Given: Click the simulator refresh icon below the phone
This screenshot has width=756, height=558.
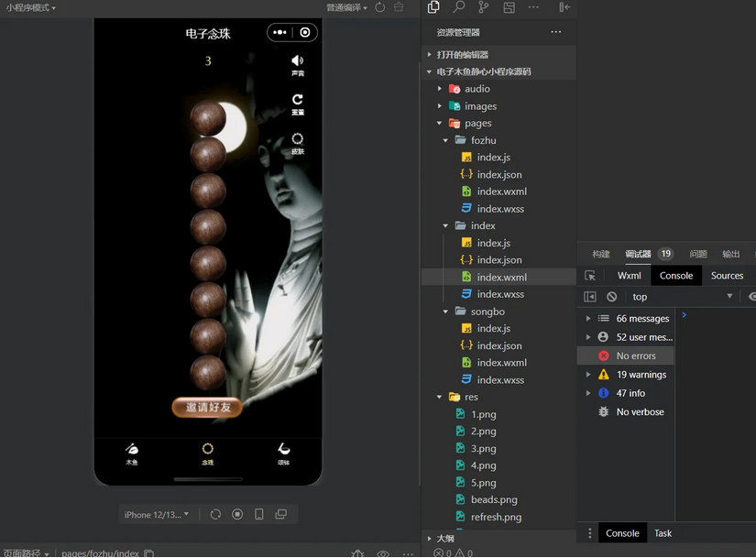Looking at the screenshot, I should pyautogui.click(x=215, y=514).
